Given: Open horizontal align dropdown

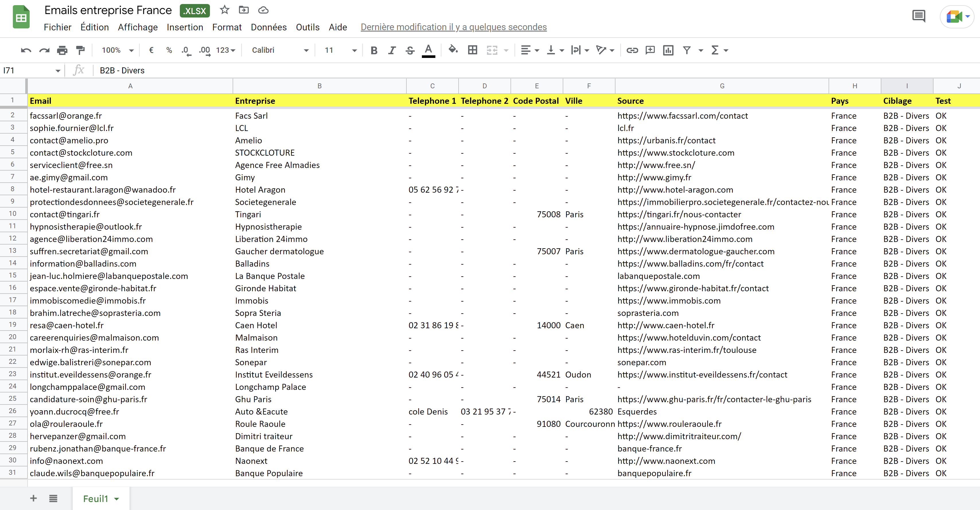Looking at the screenshot, I should pos(529,50).
